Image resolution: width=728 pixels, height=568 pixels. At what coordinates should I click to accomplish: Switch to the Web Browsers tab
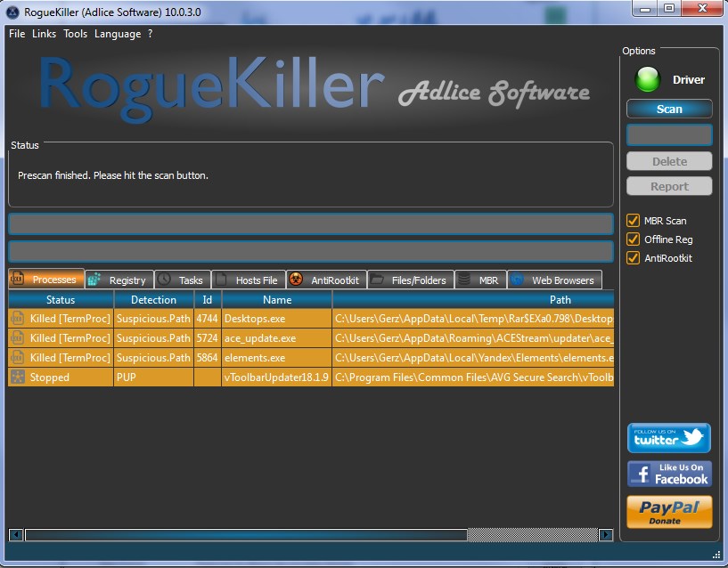[x=555, y=280]
